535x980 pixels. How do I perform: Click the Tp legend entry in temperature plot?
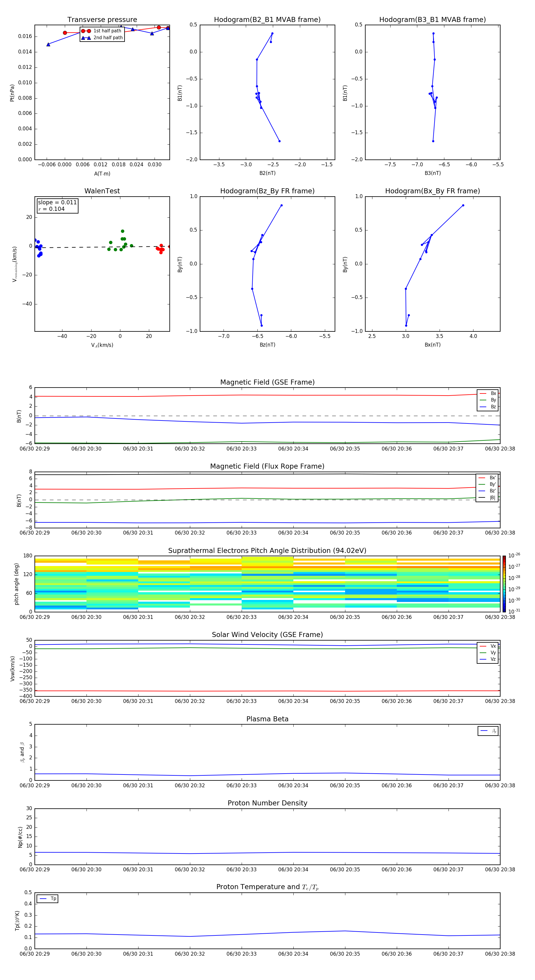[x=48, y=899]
